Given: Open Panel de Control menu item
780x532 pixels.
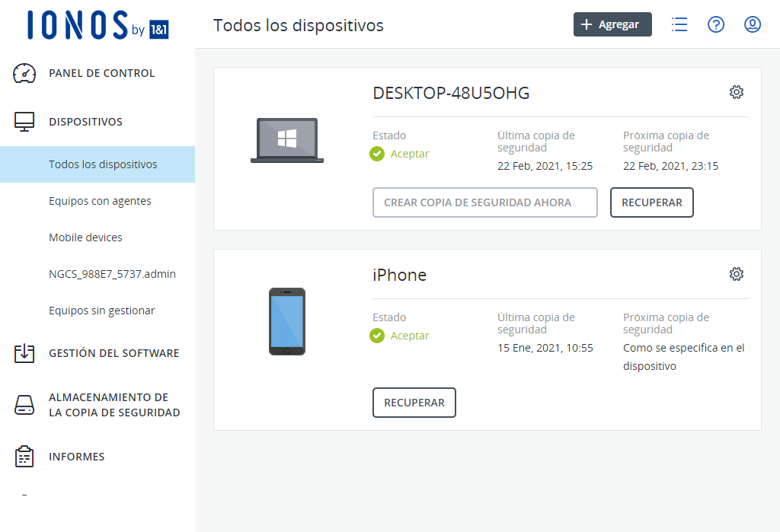Looking at the screenshot, I should click(x=102, y=73).
